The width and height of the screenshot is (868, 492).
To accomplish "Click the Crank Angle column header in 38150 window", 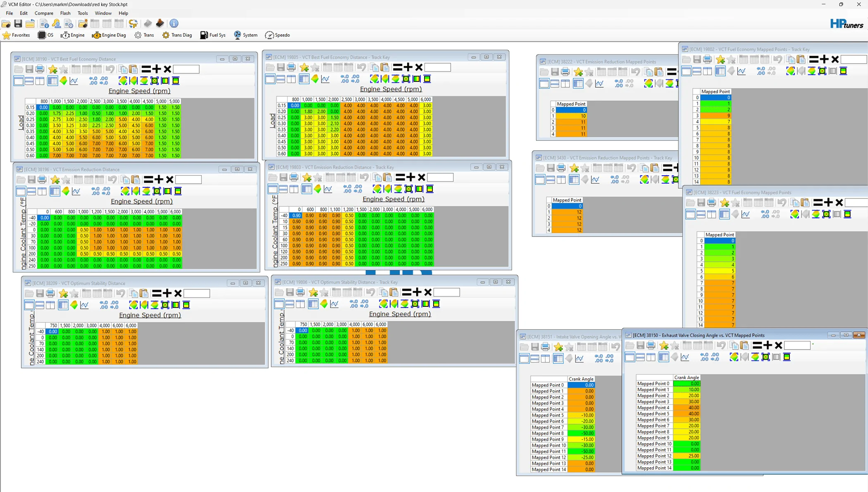I will (687, 377).
